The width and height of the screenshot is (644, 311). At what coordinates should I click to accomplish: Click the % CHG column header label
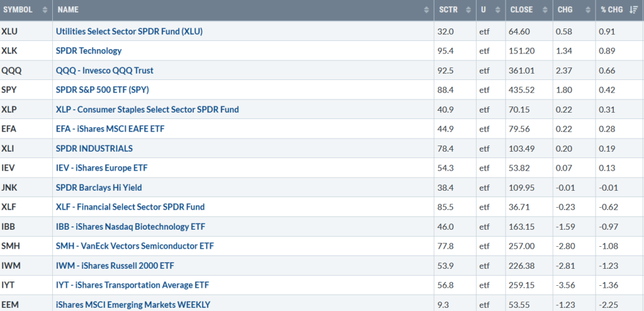pyautogui.click(x=611, y=10)
